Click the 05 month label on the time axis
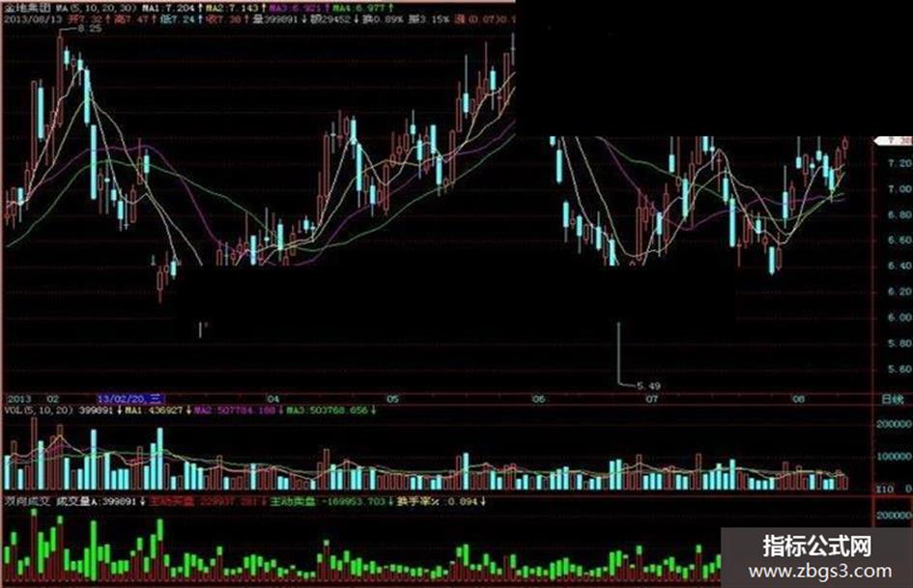This screenshot has width=913, height=588. [393, 399]
